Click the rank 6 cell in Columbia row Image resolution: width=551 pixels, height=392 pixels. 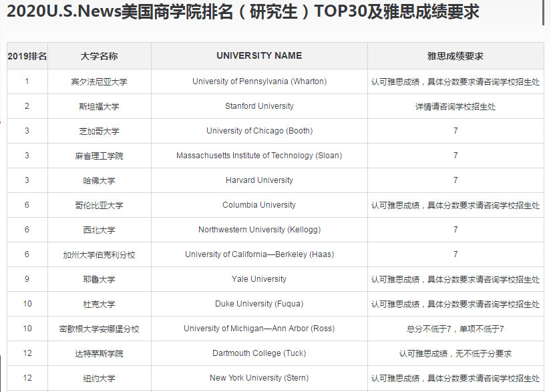point(27,205)
